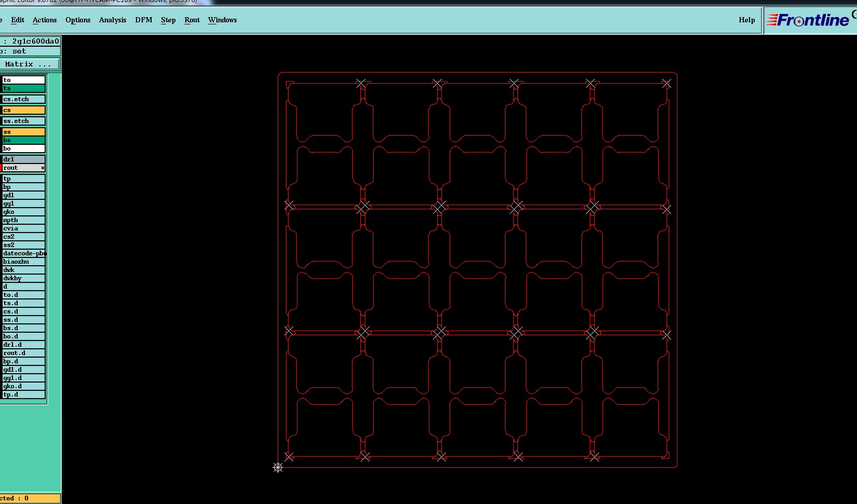Select the 'dwkby' layer row

23,278
